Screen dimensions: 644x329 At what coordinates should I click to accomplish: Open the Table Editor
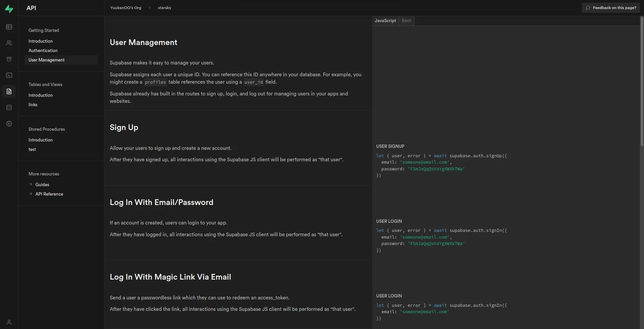point(9,27)
